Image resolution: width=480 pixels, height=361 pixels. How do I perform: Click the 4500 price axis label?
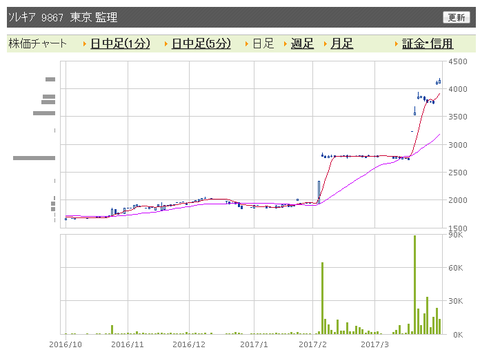[458, 62]
